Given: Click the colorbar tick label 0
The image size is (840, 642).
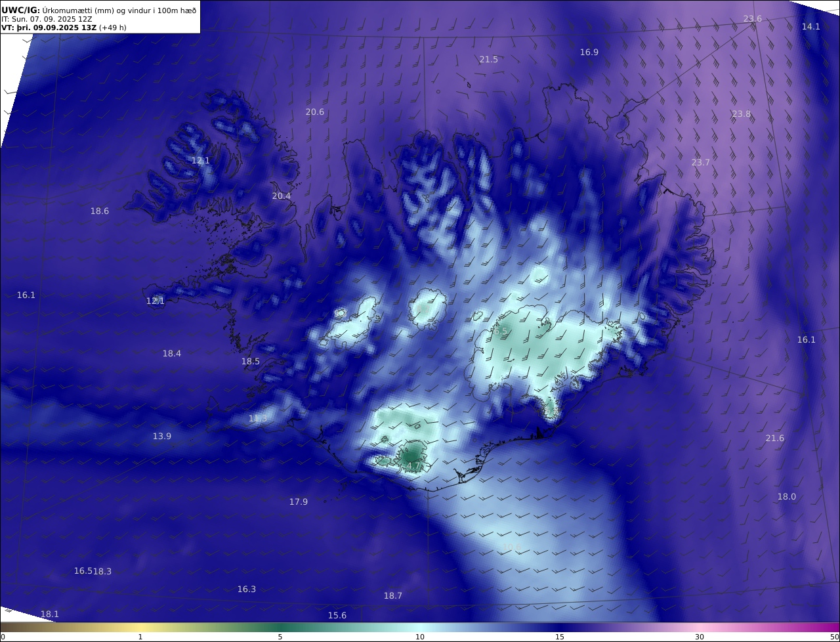Looking at the screenshot, I should [x=3, y=637].
